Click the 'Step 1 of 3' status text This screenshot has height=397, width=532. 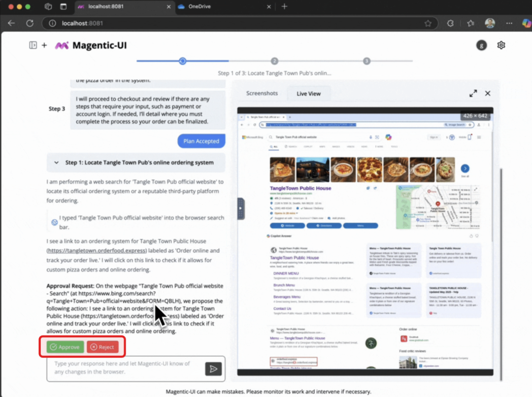coord(274,73)
